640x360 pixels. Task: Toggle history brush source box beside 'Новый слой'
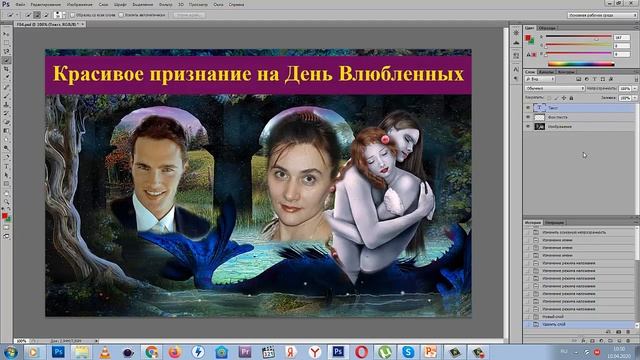point(527,317)
